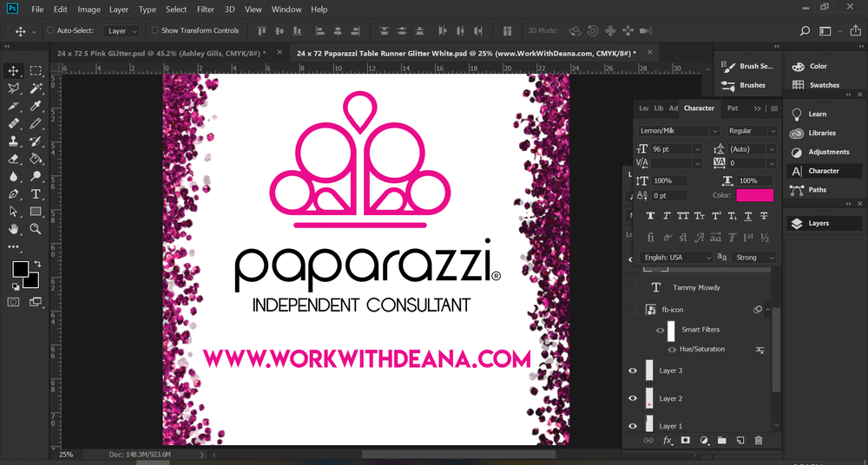The height and width of the screenshot is (465, 868).
Task: Open the Paths panel
Action: [817, 189]
